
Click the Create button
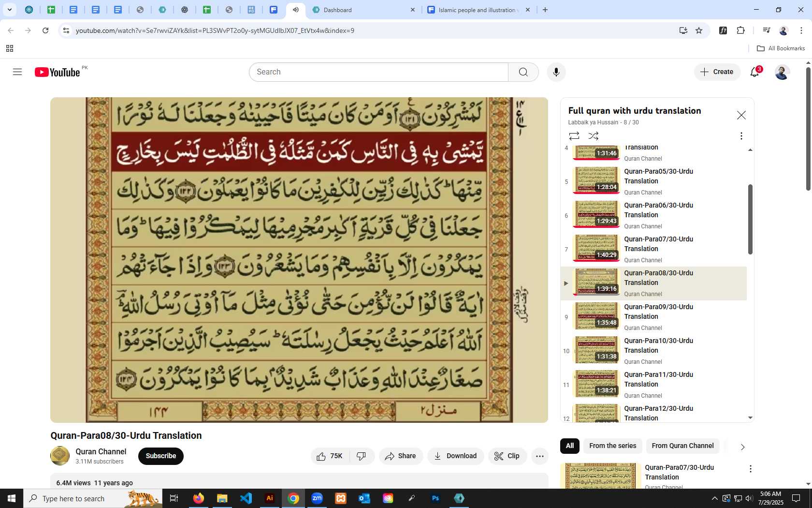[x=717, y=72]
